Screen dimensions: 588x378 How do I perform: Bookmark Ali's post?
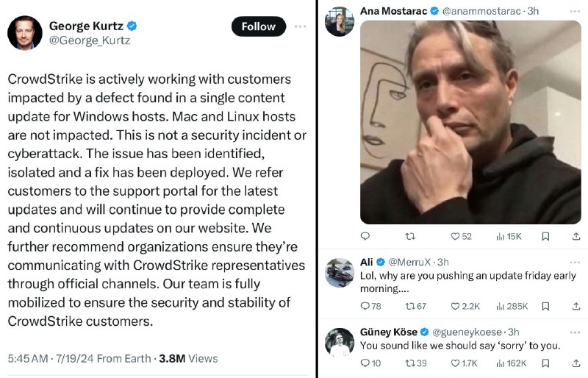(545, 306)
